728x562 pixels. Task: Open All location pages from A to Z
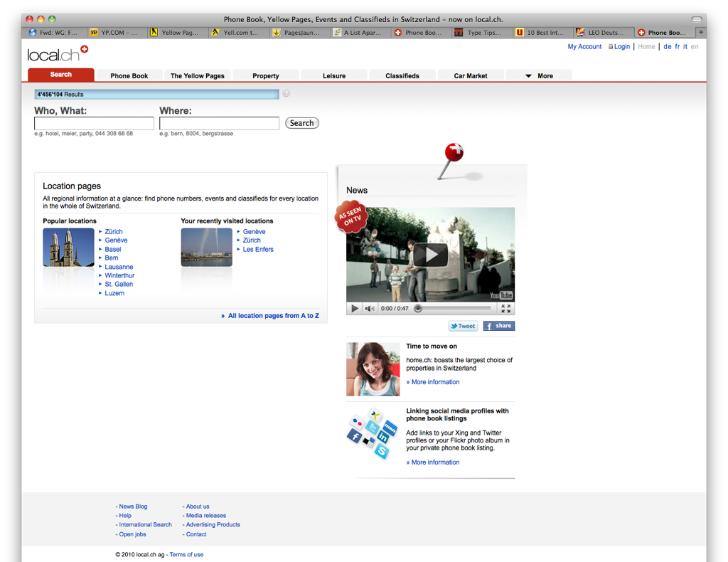point(273,316)
